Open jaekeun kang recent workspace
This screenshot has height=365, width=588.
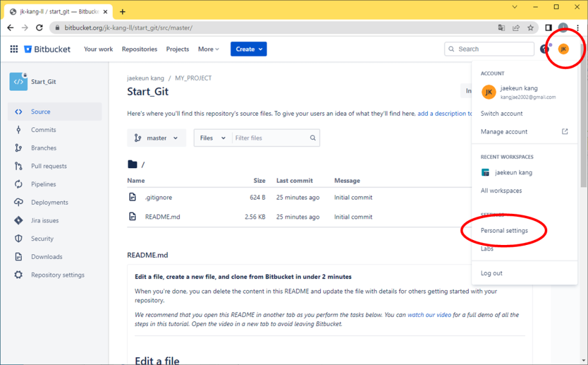[524, 172]
